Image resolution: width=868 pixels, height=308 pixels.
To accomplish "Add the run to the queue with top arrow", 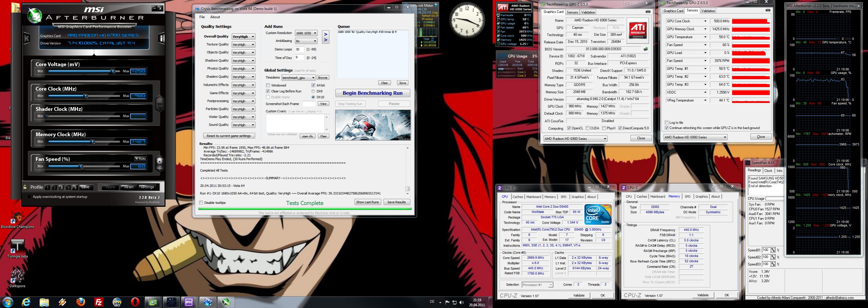I will coord(326,34).
